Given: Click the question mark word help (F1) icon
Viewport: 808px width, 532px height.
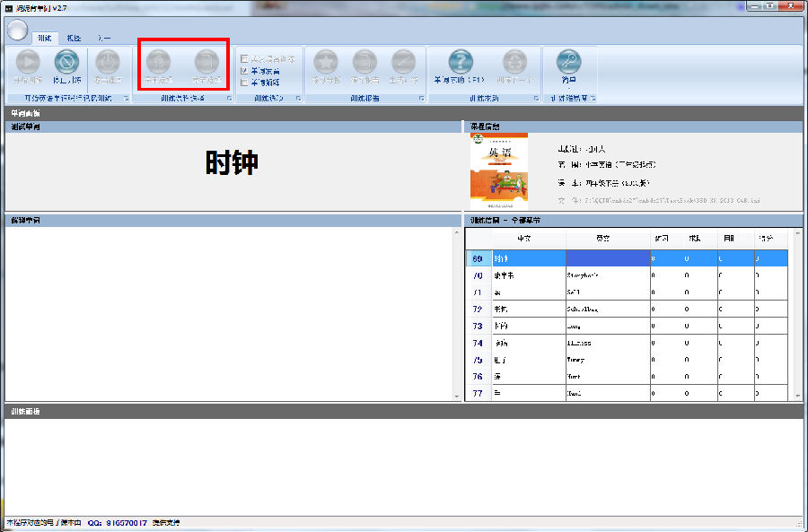Looking at the screenshot, I should pos(461,62).
